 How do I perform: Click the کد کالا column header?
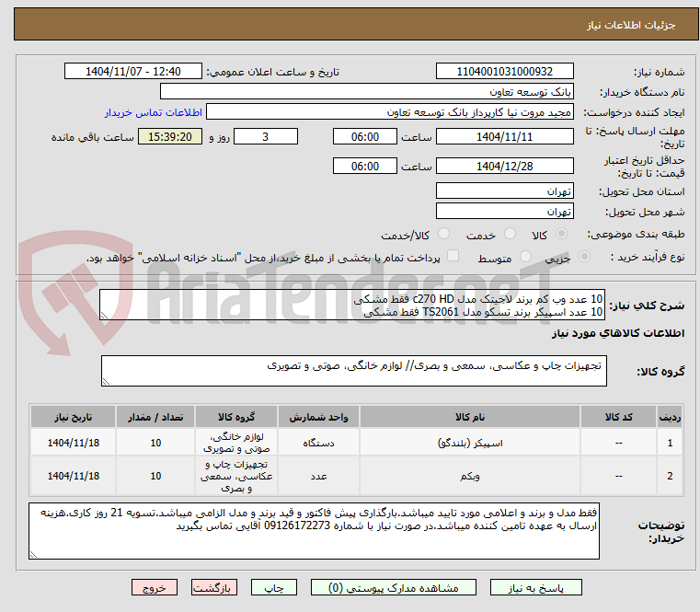click(618, 417)
